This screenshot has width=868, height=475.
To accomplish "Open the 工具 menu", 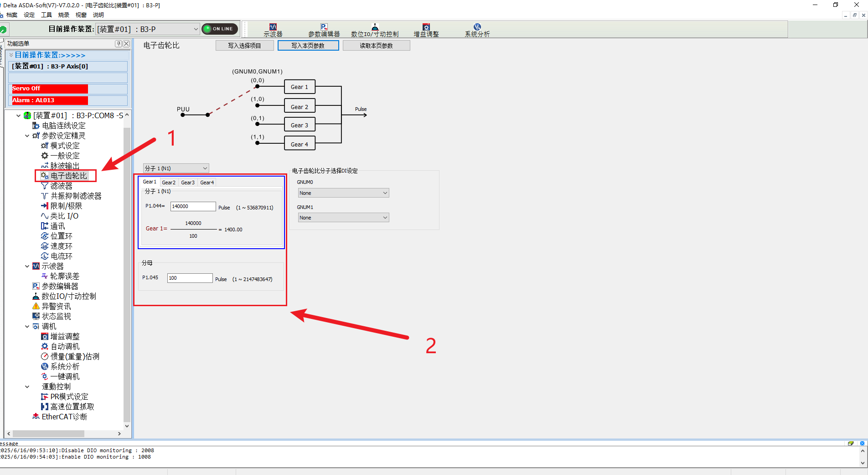I will pos(46,15).
